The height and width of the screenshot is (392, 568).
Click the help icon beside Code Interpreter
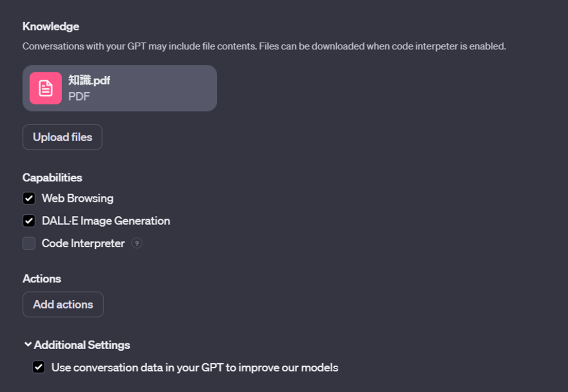coord(136,243)
